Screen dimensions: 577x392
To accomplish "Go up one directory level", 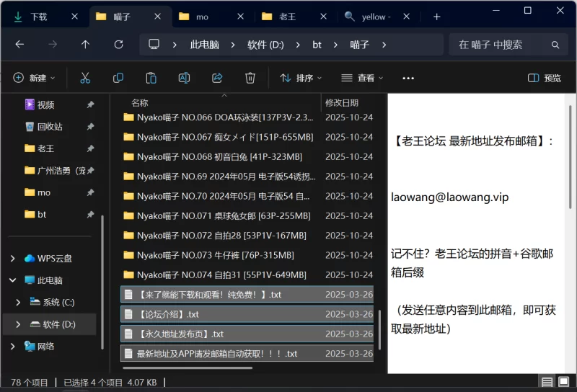I will tap(85, 45).
